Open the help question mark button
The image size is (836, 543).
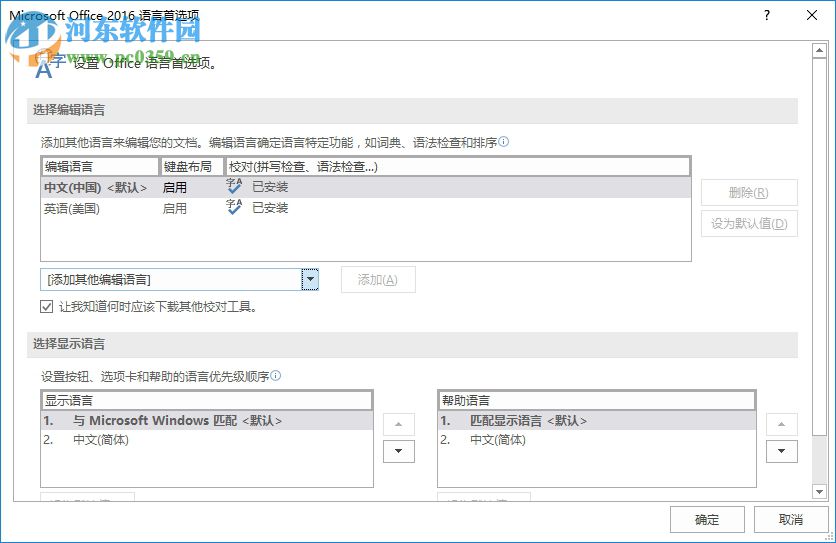[x=767, y=15]
